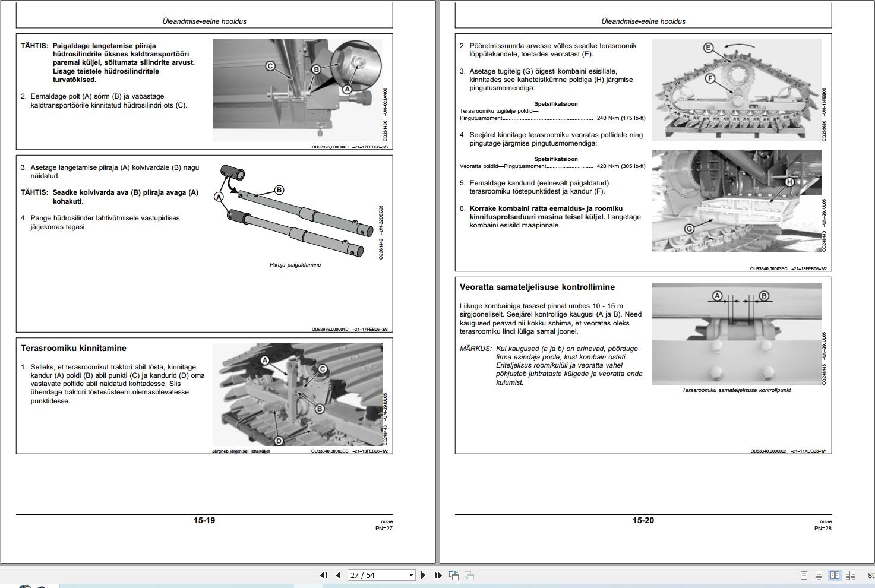The image size is (875, 588).
Task: Go to the first page
Action: coord(324,575)
